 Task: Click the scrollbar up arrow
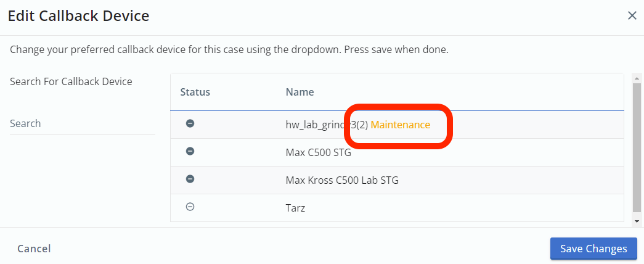[x=637, y=78]
